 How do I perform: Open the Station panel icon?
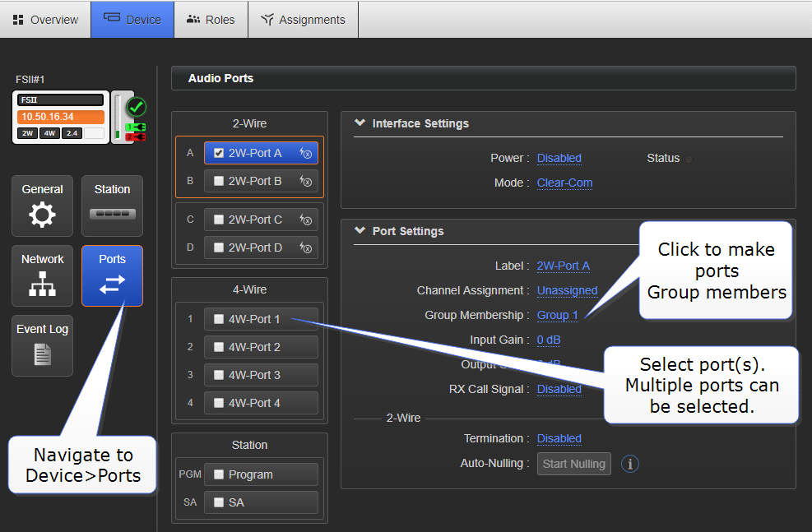pos(112,214)
